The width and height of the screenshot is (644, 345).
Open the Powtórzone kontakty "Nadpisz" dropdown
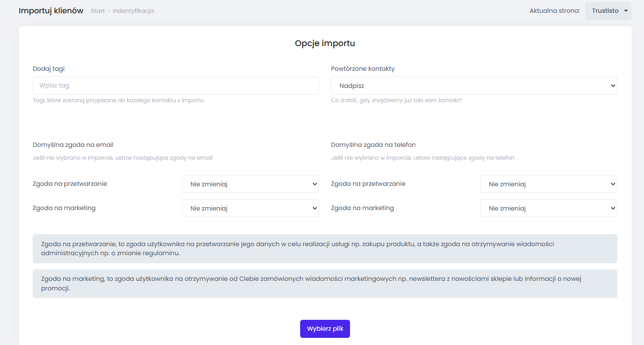pos(474,86)
